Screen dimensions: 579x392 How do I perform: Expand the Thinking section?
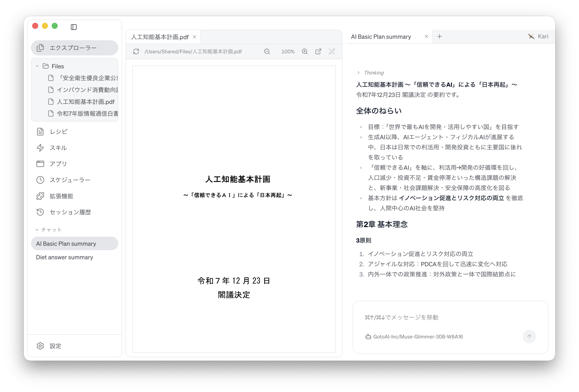pos(371,73)
